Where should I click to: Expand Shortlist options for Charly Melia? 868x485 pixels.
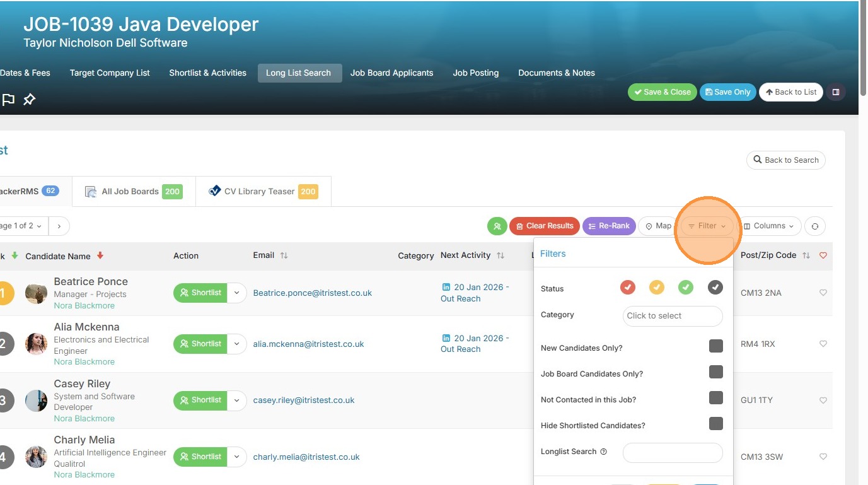pos(236,457)
